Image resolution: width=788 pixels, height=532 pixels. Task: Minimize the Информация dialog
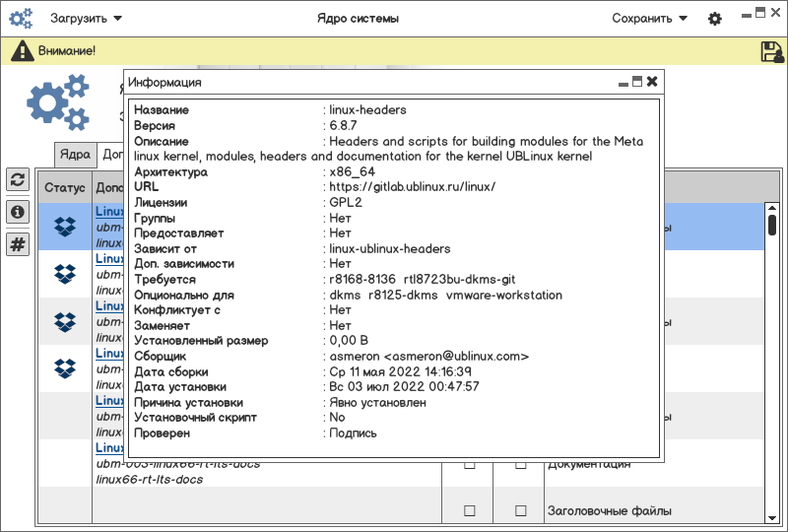(624, 84)
